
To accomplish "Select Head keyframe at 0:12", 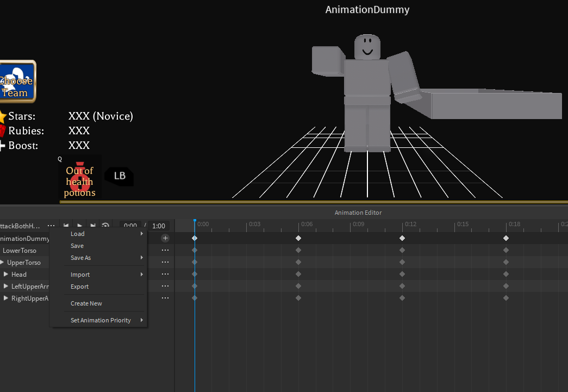I will pos(402,274).
